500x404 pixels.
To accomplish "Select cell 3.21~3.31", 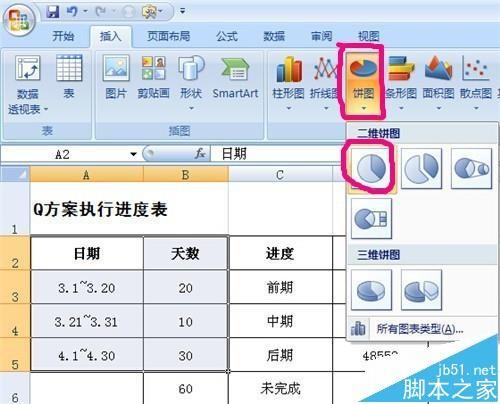I will pos(87,321).
